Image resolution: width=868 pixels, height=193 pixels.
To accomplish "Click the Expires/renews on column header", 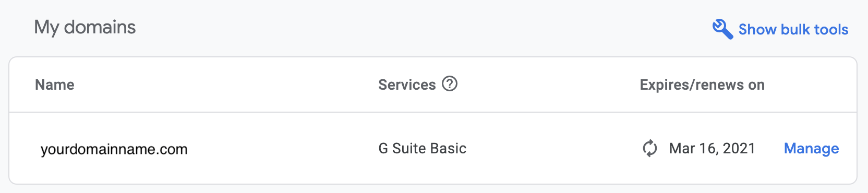I will [702, 85].
